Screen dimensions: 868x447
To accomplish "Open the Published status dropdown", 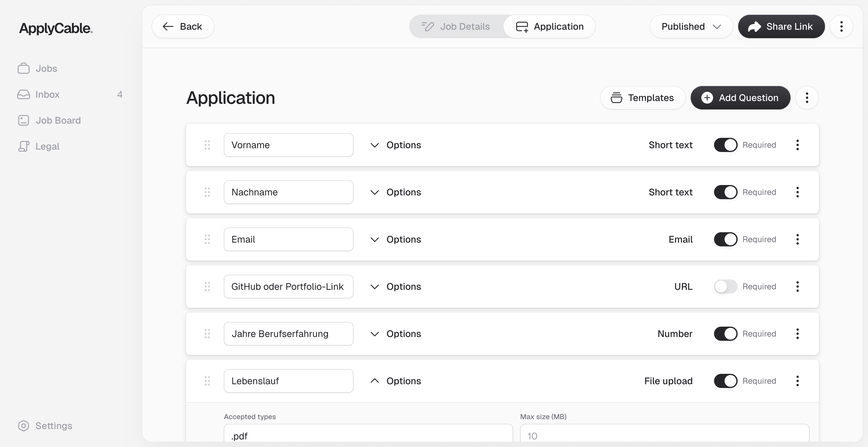I will click(691, 26).
